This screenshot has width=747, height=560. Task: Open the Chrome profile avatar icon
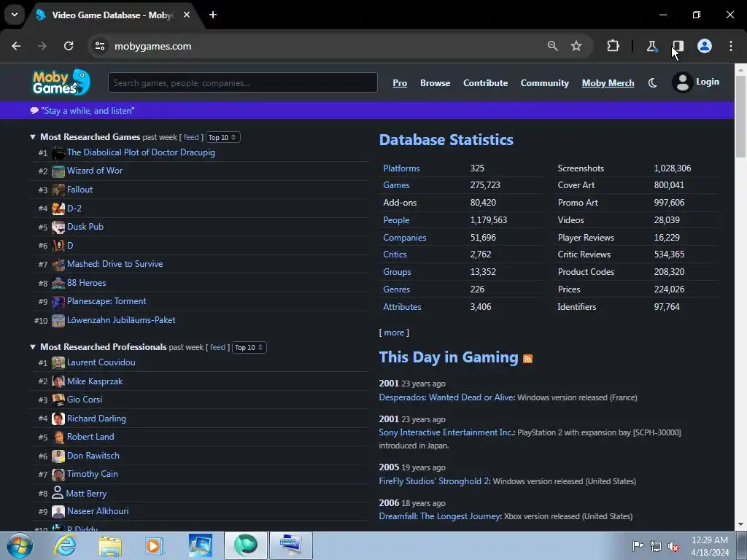tap(705, 46)
